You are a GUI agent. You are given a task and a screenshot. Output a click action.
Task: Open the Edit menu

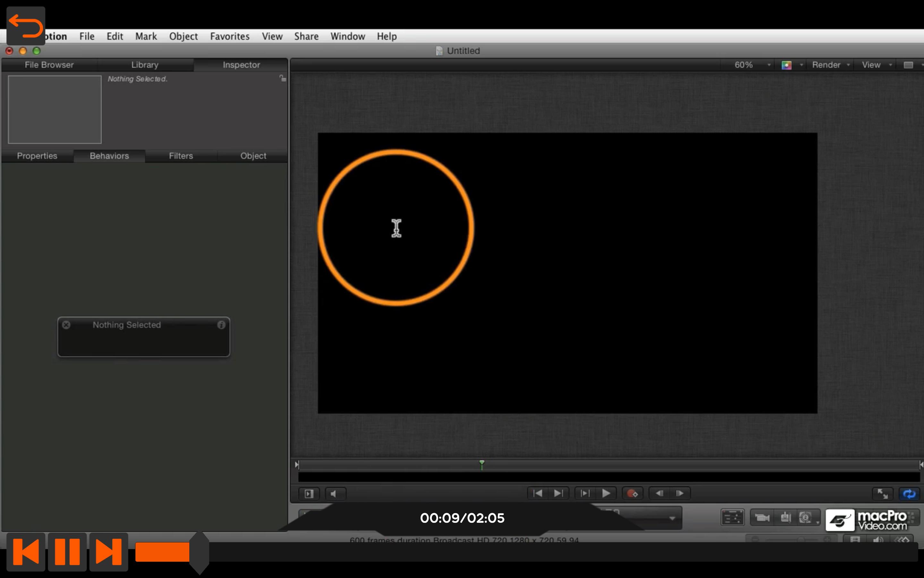(x=115, y=36)
